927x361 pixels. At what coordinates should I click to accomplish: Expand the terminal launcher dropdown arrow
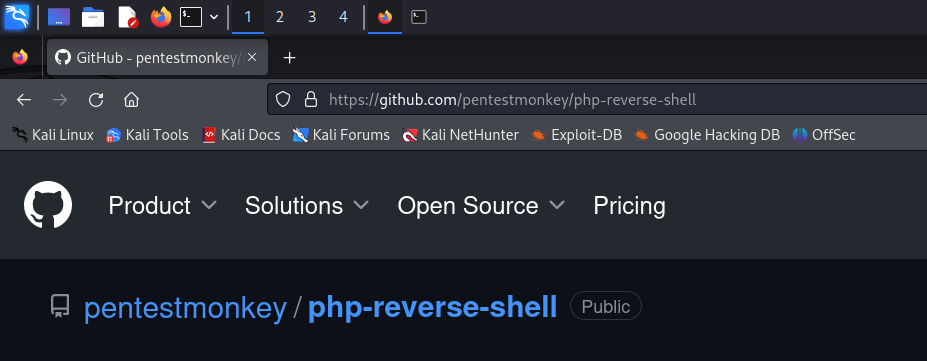click(x=215, y=17)
